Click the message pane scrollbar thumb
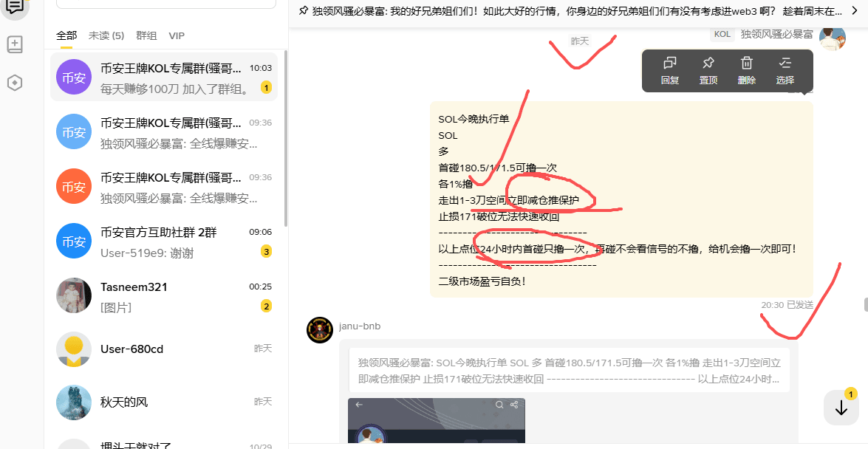 point(865,304)
